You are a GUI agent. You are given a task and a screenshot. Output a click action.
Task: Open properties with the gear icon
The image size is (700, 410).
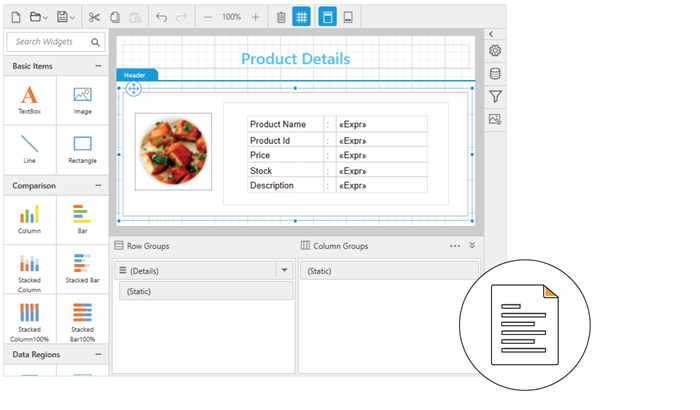pyautogui.click(x=495, y=50)
